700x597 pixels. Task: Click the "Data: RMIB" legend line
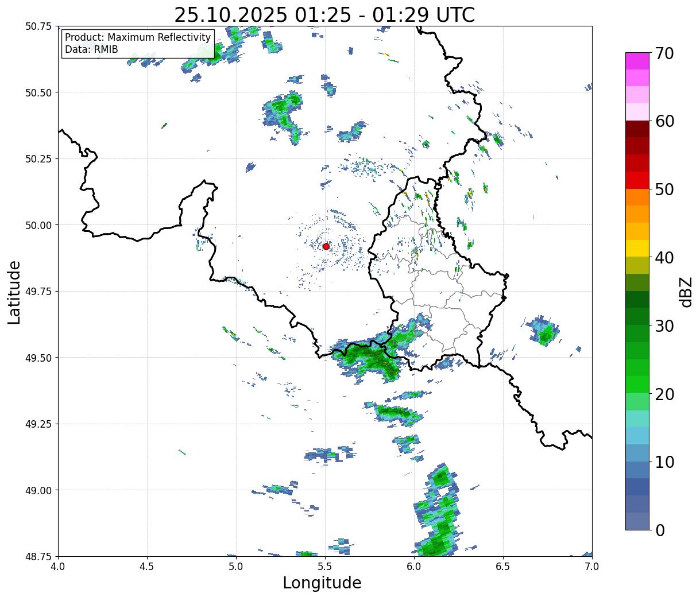(91, 49)
